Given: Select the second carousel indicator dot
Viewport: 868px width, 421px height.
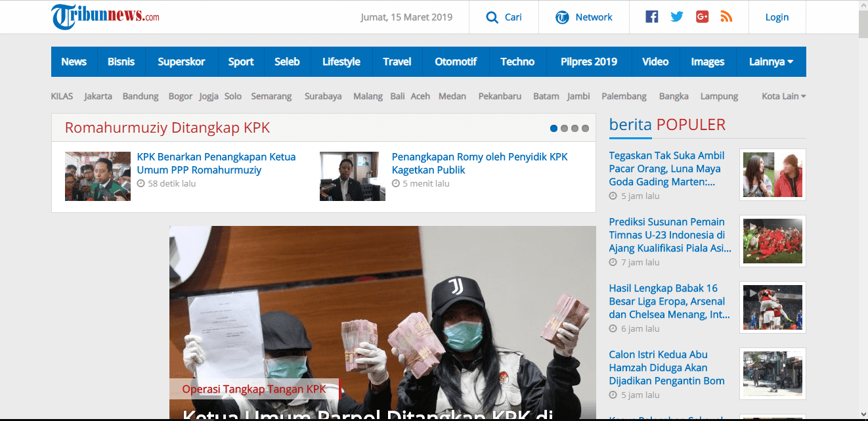Looking at the screenshot, I should pyautogui.click(x=564, y=129).
